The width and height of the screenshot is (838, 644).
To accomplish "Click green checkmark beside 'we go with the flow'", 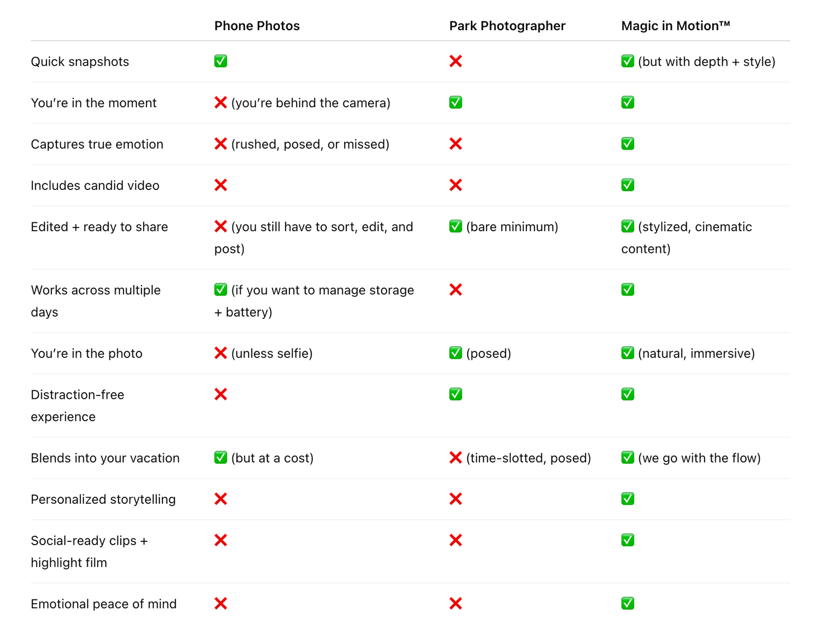I will click(x=627, y=457).
